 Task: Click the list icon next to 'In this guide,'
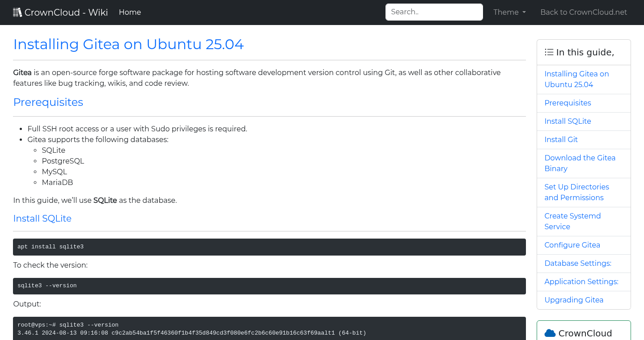(x=549, y=52)
